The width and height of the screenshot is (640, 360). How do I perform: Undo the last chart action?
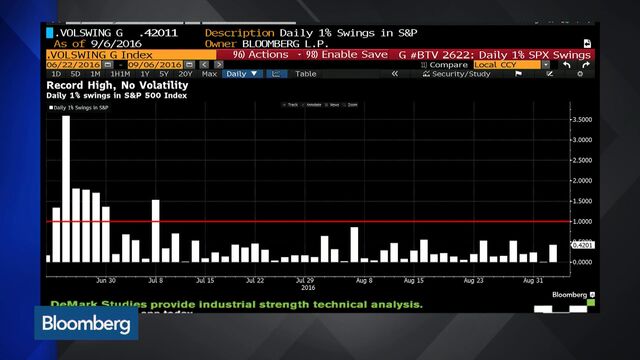[x=567, y=65]
